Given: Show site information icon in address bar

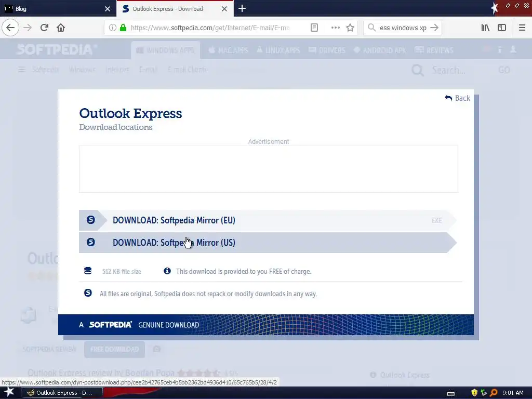Looking at the screenshot, I should [112, 28].
